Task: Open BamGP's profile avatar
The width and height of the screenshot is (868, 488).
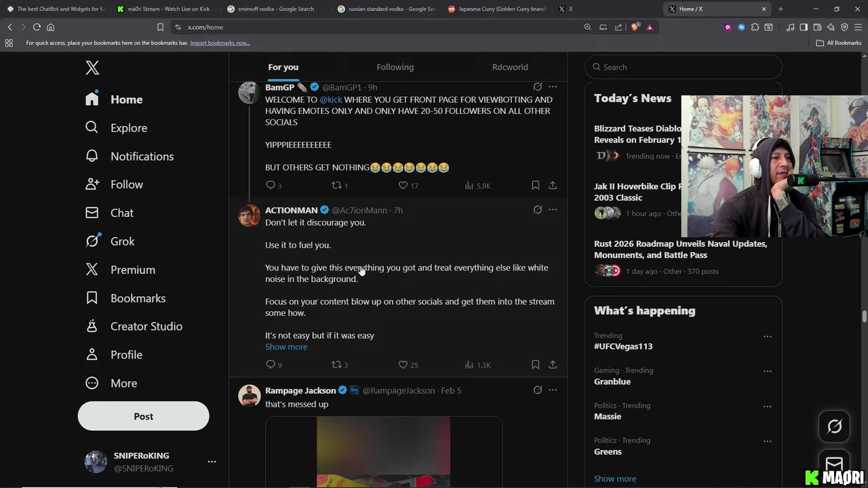Action: (249, 93)
